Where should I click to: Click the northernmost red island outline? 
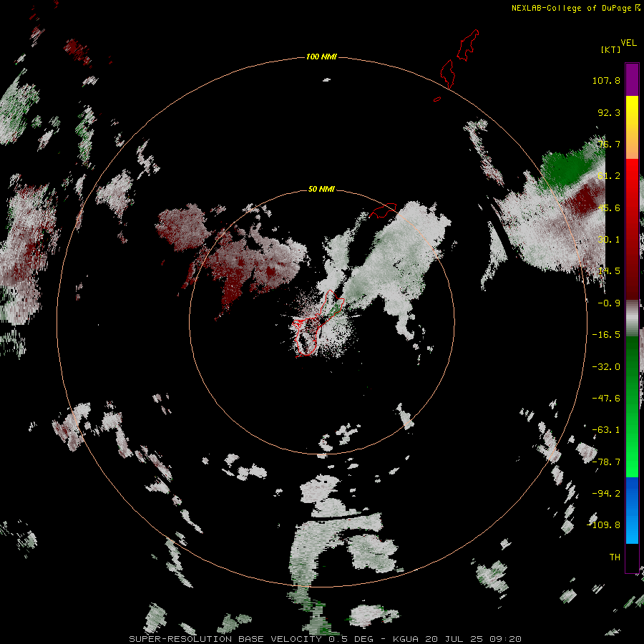tap(468, 45)
